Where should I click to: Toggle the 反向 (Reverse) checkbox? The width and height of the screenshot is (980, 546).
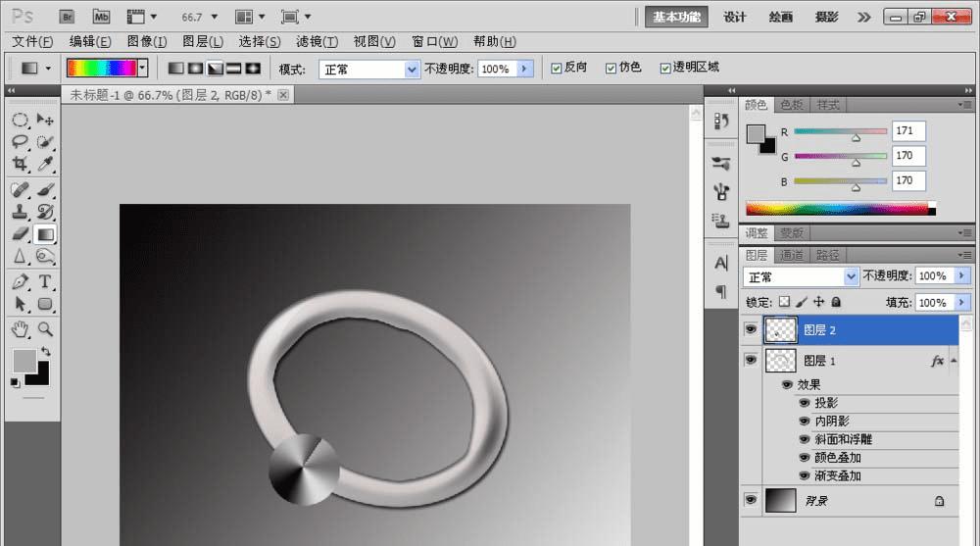[557, 68]
